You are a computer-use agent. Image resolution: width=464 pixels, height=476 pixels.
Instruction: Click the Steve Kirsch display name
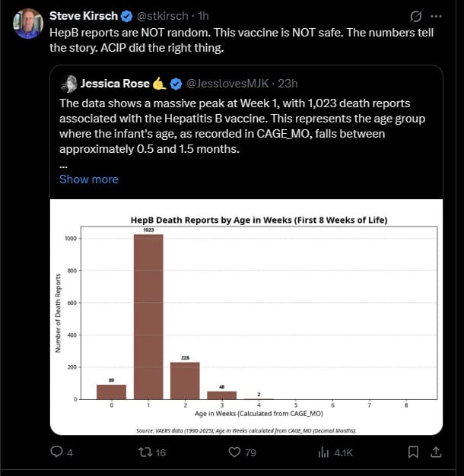84,16
